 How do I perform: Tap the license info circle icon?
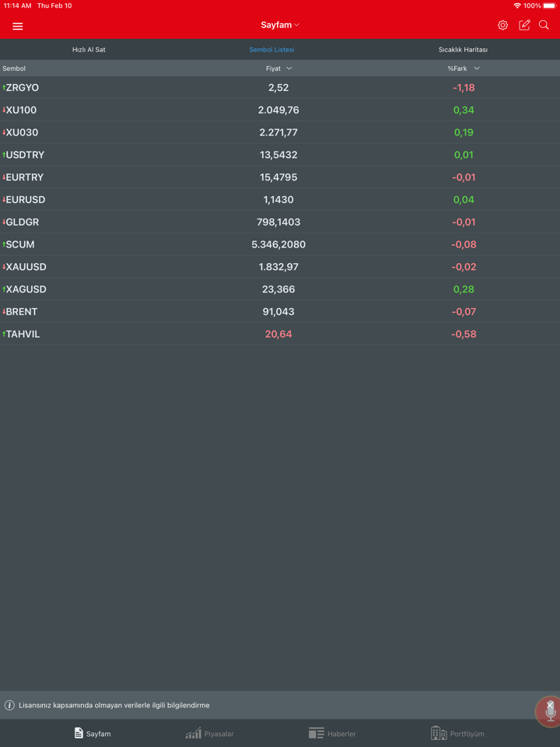(9, 705)
